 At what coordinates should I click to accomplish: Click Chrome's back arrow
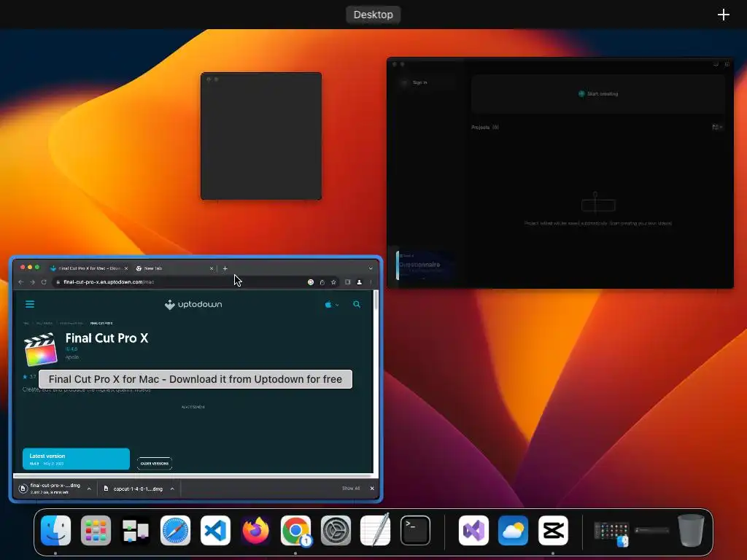21,282
